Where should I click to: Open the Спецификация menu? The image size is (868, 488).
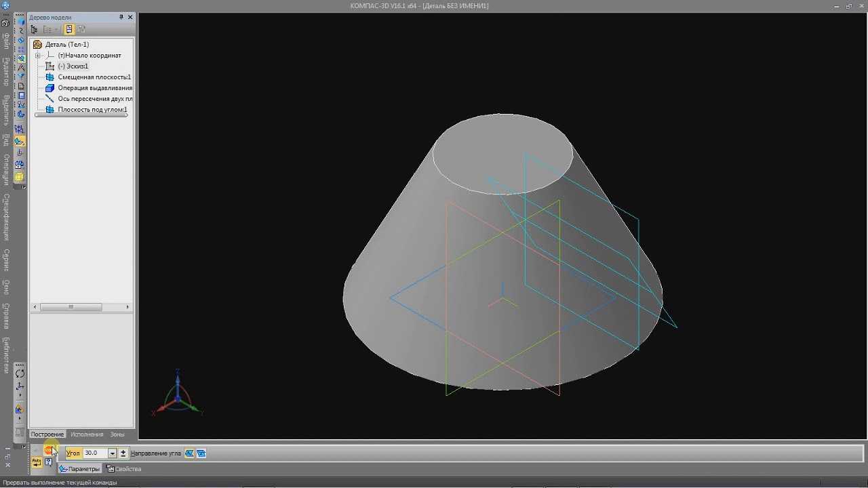coord(6,217)
